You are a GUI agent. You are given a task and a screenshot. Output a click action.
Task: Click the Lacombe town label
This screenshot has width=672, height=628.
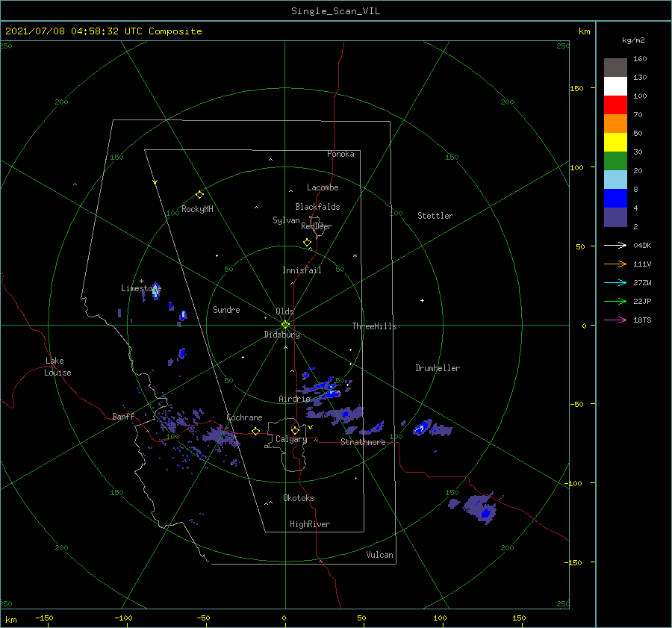point(323,187)
